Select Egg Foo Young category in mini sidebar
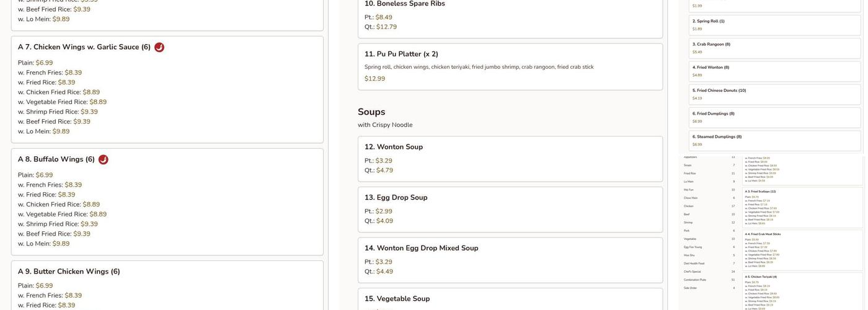This screenshot has width=868, height=310. click(x=692, y=247)
